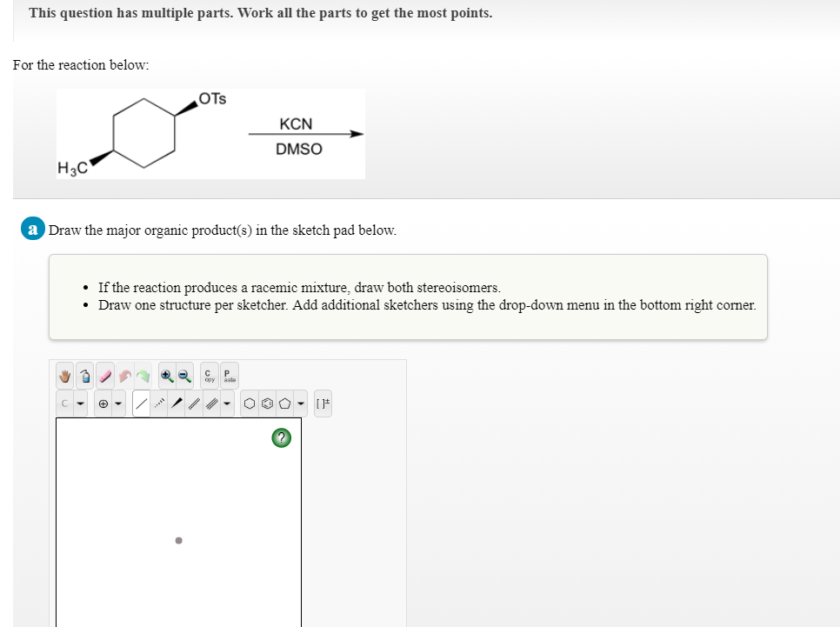
Task: Select the cyclohexane ring template
Action: [250, 404]
